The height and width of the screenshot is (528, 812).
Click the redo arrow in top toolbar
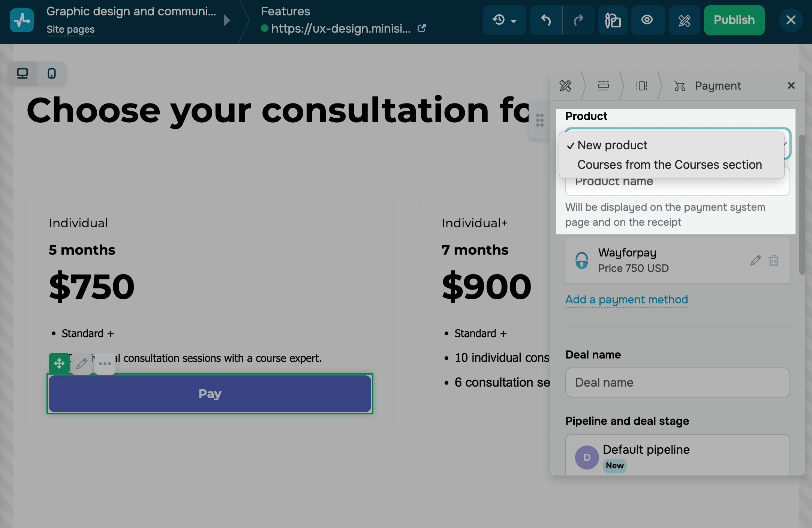pyautogui.click(x=578, y=20)
